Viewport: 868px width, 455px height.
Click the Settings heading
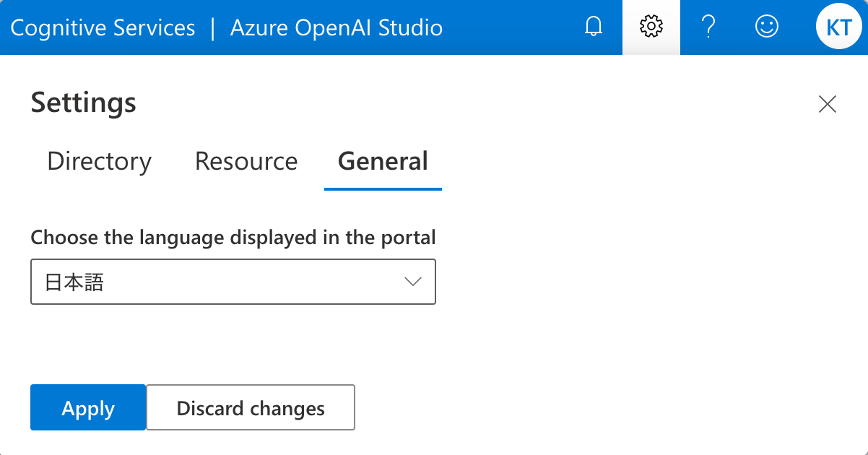(82, 103)
